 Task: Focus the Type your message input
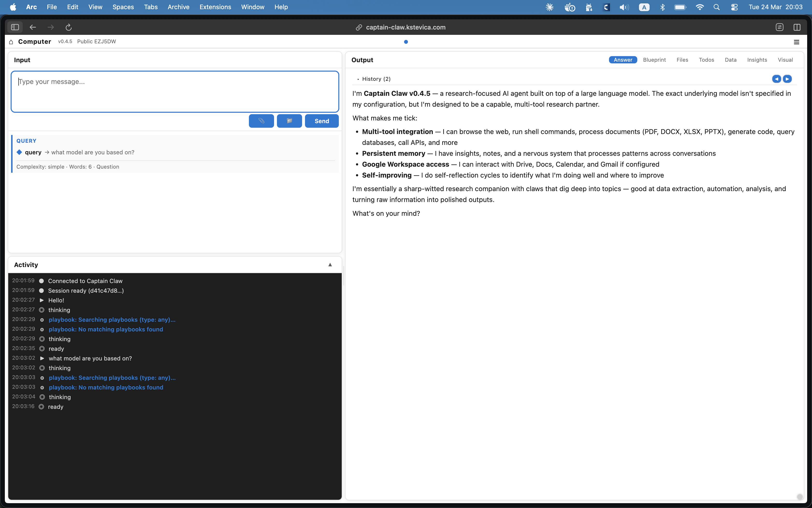coord(175,91)
